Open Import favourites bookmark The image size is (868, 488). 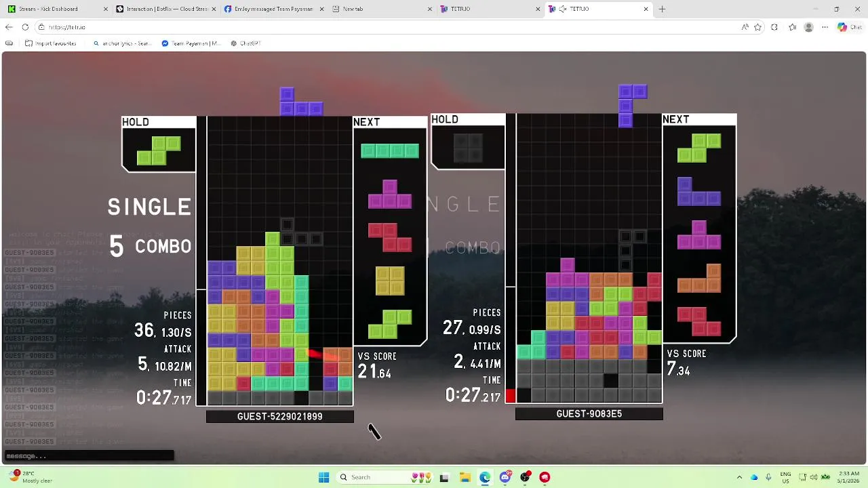click(x=51, y=43)
